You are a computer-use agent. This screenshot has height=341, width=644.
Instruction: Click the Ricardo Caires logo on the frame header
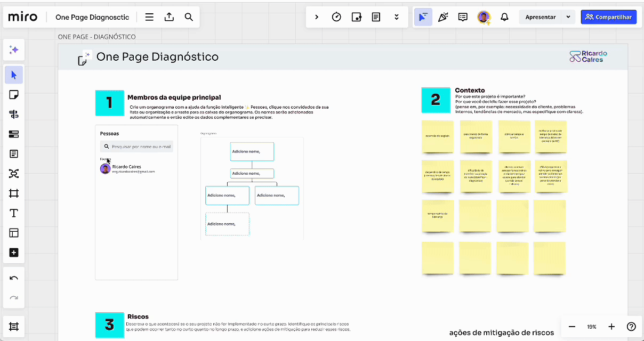(x=588, y=56)
